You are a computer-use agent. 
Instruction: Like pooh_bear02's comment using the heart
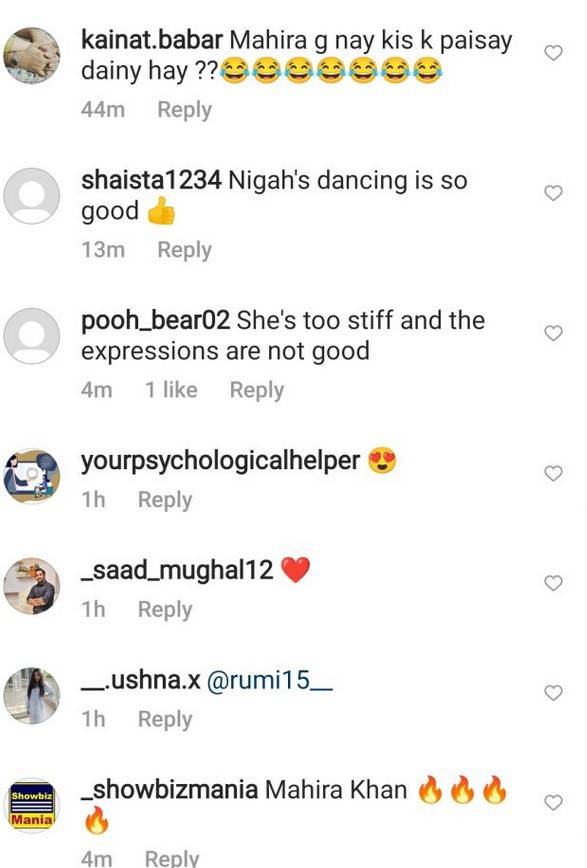[553, 333]
